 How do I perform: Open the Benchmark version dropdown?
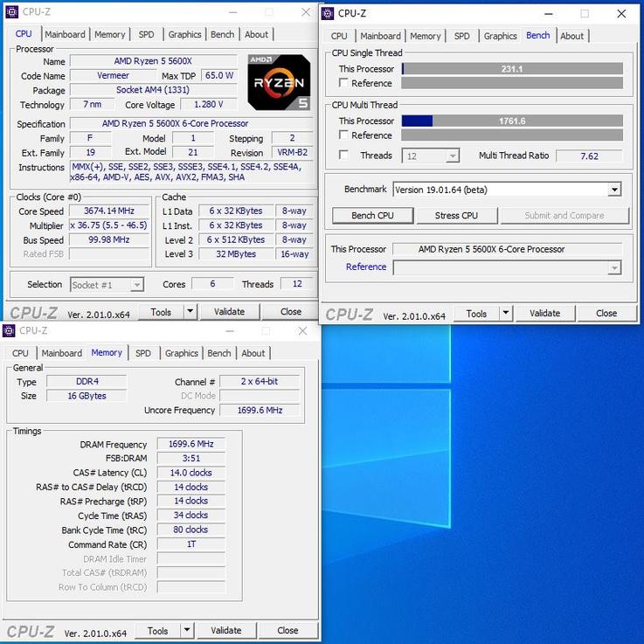pyautogui.click(x=614, y=190)
